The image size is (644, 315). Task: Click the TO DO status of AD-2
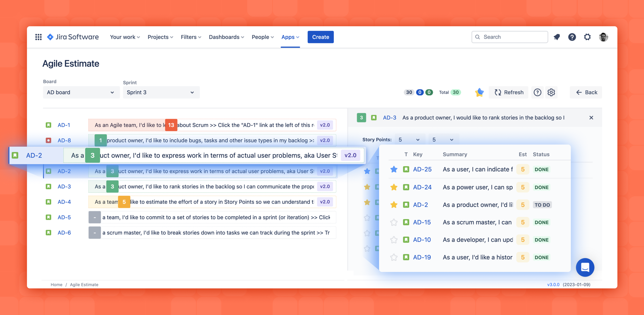coord(542,205)
